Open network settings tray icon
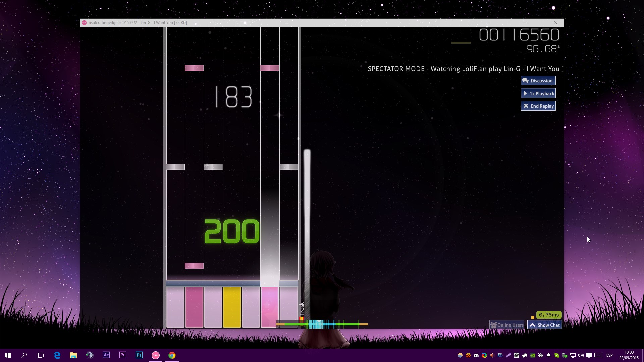The image size is (644, 362). click(573, 355)
